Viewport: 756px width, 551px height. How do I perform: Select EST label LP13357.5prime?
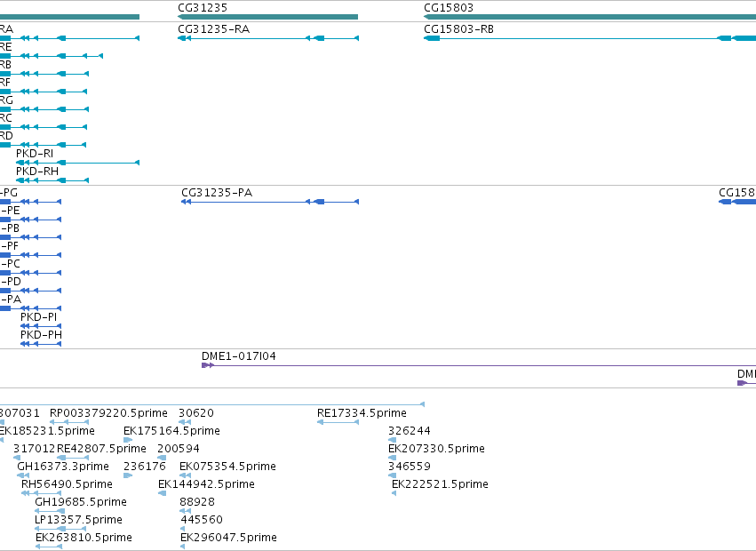(78, 520)
